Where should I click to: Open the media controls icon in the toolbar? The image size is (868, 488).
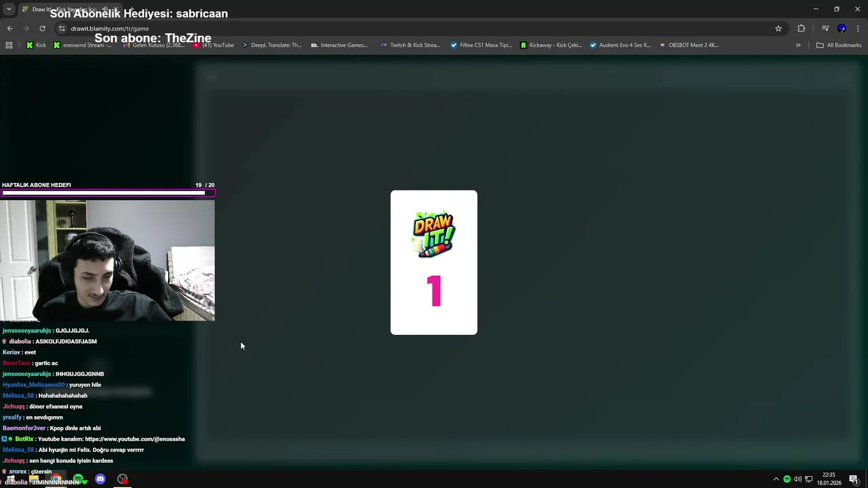click(x=825, y=28)
